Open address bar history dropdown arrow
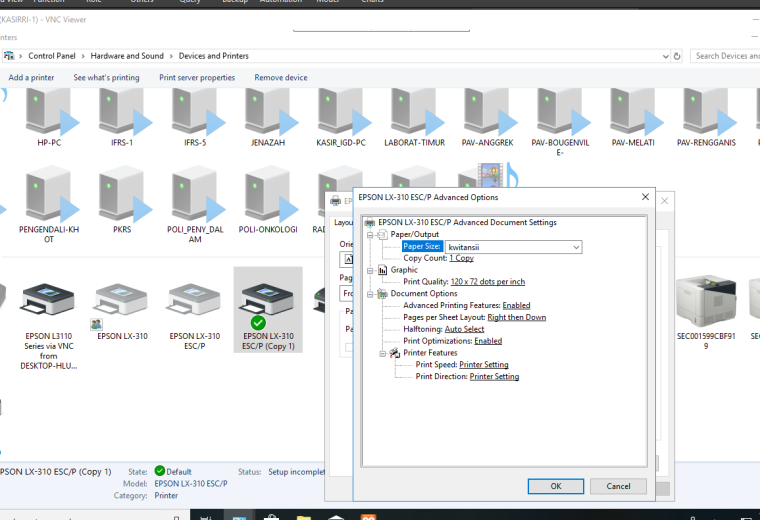Viewport: 760px width, 520px height. pos(665,56)
